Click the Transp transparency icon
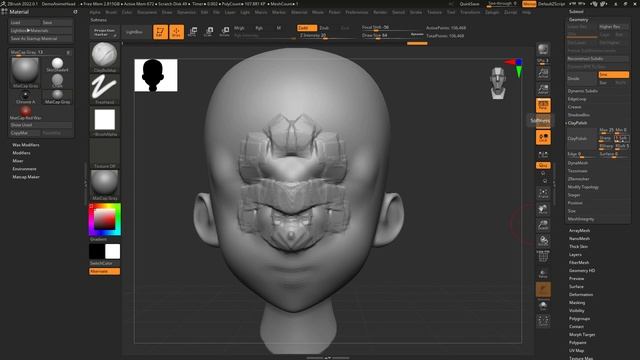 [543, 273]
